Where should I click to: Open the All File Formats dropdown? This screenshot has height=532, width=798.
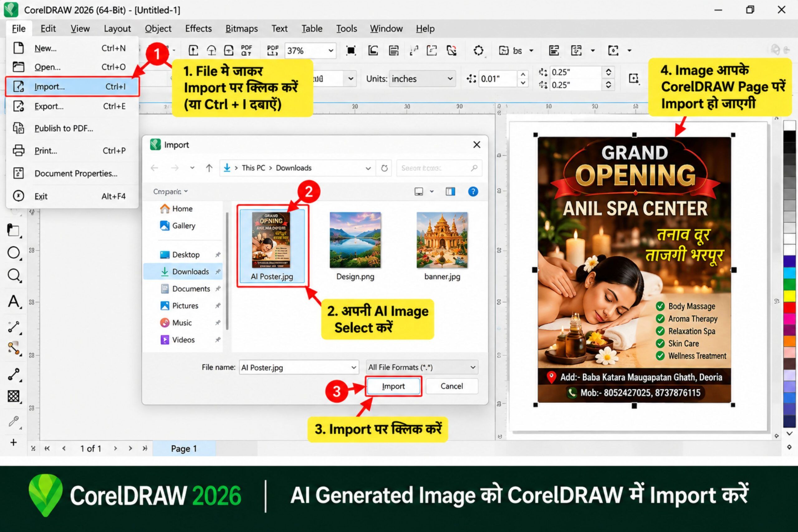473,367
